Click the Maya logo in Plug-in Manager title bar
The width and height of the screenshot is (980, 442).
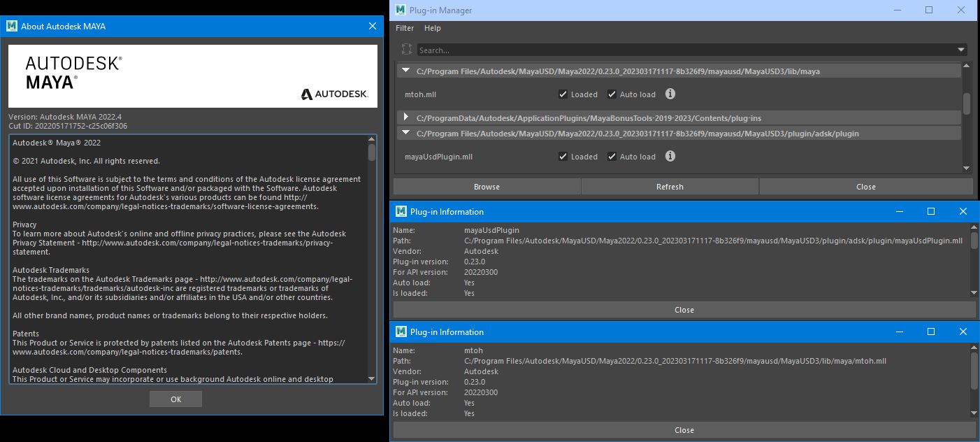(401, 10)
